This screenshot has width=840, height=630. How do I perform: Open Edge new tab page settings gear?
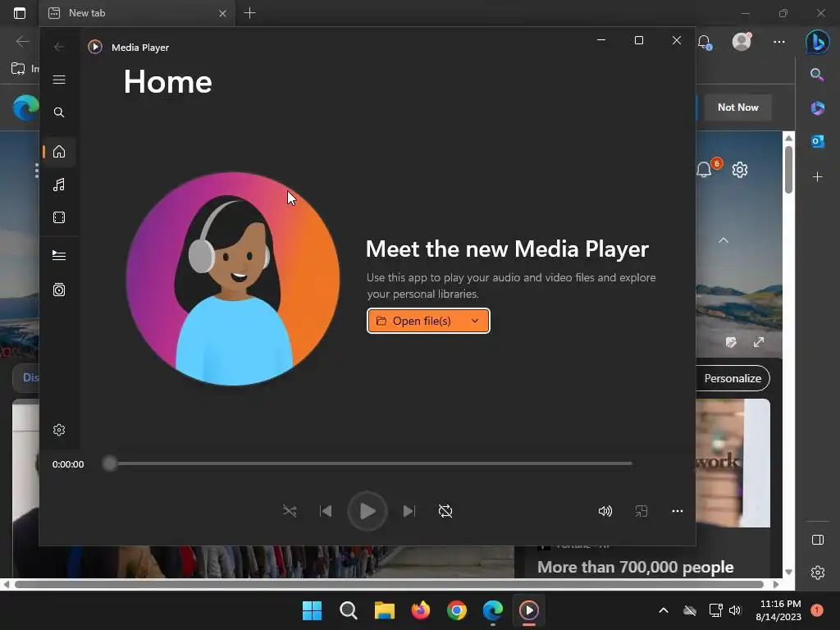[740, 170]
